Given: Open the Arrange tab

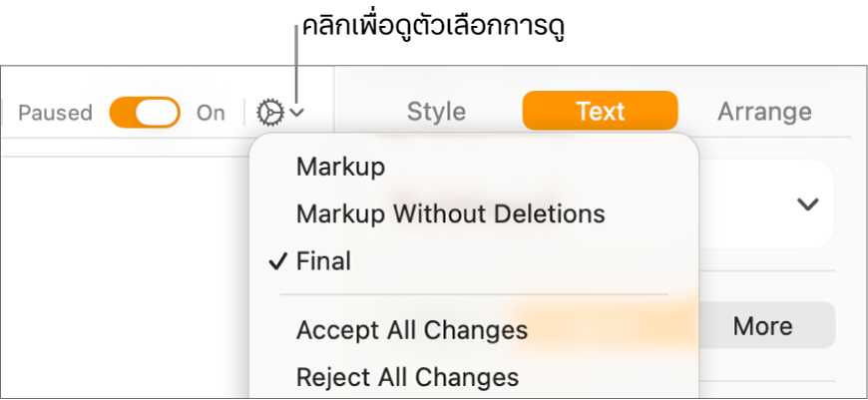Looking at the screenshot, I should pyautogui.click(x=764, y=112).
